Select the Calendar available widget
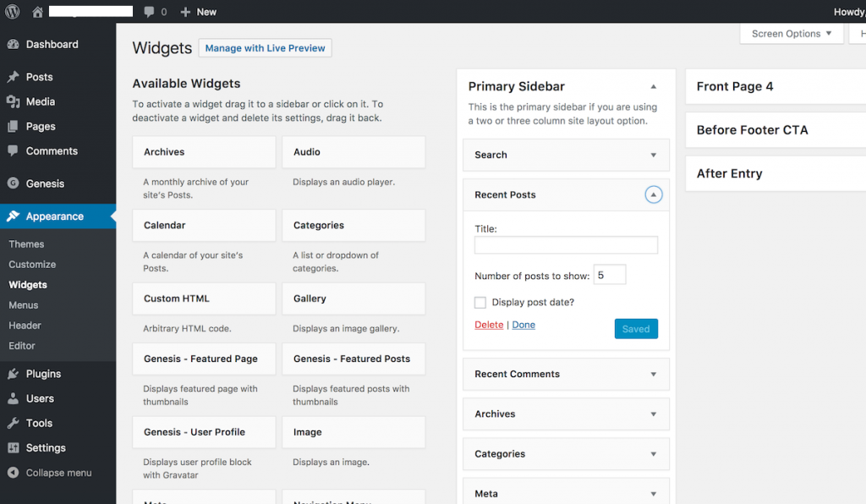Screen dimensions: 866x504 pyautogui.click(x=204, y=225)
